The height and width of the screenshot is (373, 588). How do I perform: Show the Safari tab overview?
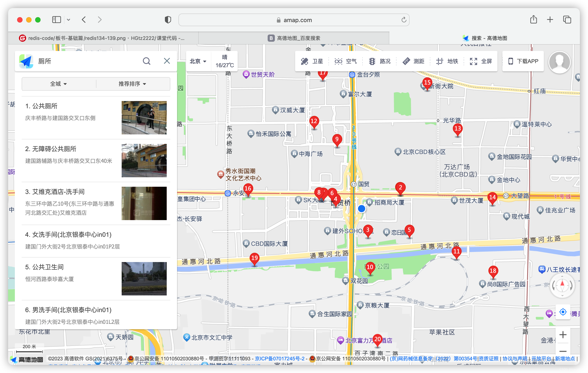(567, 20)
